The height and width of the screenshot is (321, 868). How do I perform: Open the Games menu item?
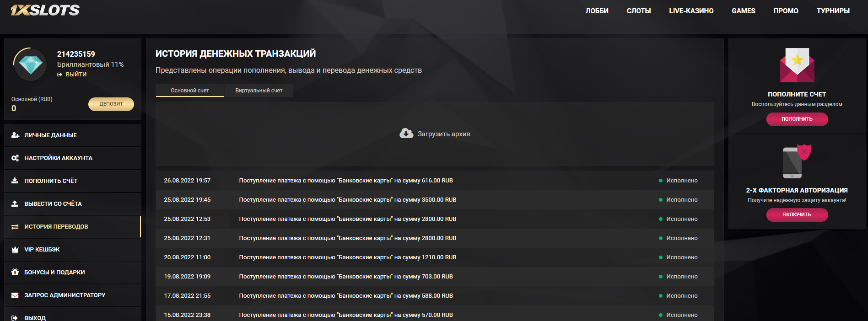point(743,11)
